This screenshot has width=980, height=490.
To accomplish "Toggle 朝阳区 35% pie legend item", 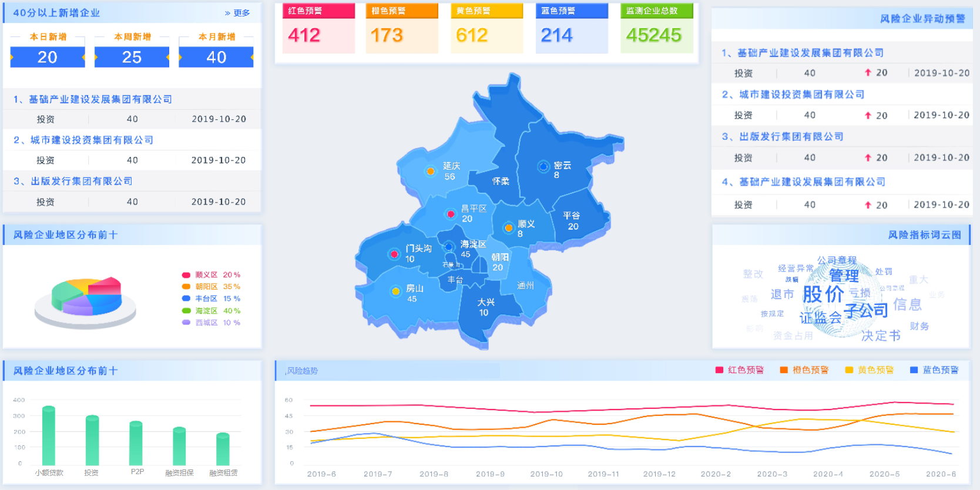I will [x=211, y=287].
